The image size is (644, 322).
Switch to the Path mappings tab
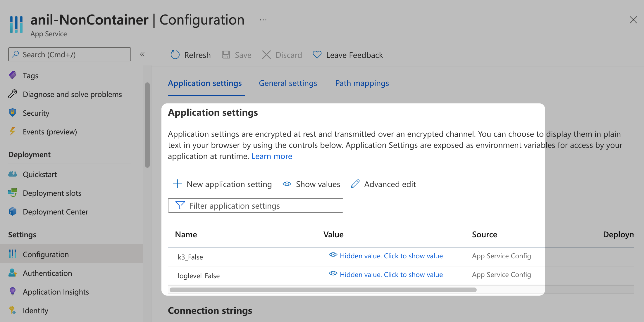pyautogui.click(x=362, y=83)
